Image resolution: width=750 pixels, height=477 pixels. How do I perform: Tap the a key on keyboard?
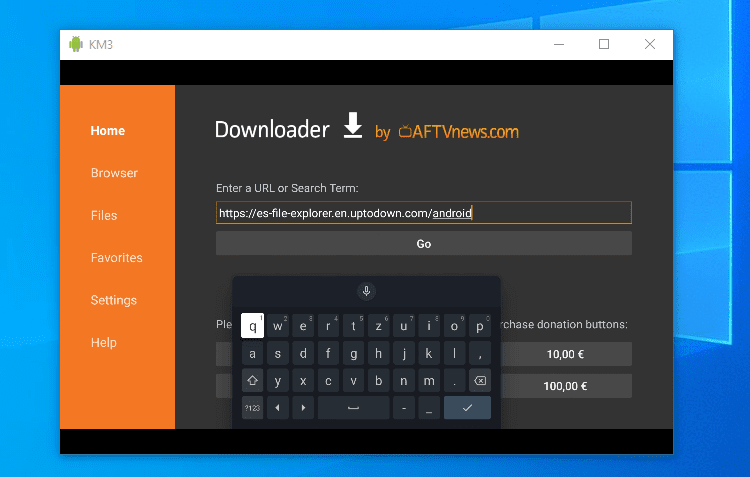[x=253, y=354]
